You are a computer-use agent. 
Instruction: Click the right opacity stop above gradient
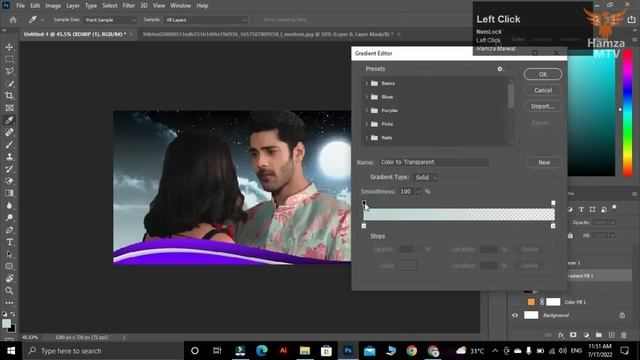553,203
